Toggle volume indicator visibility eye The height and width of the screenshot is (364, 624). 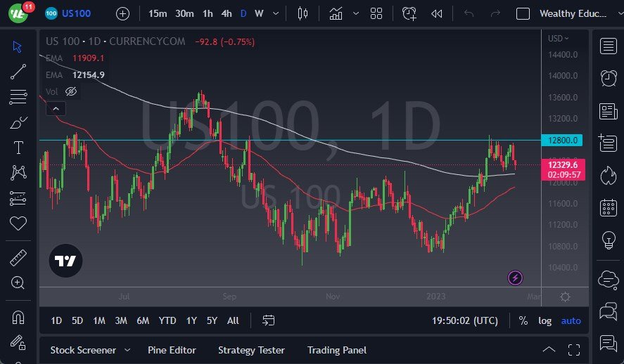(x=70, y=91)
